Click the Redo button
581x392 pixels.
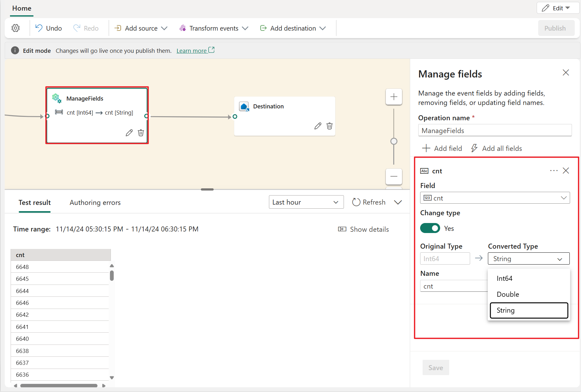coord(86,28)
